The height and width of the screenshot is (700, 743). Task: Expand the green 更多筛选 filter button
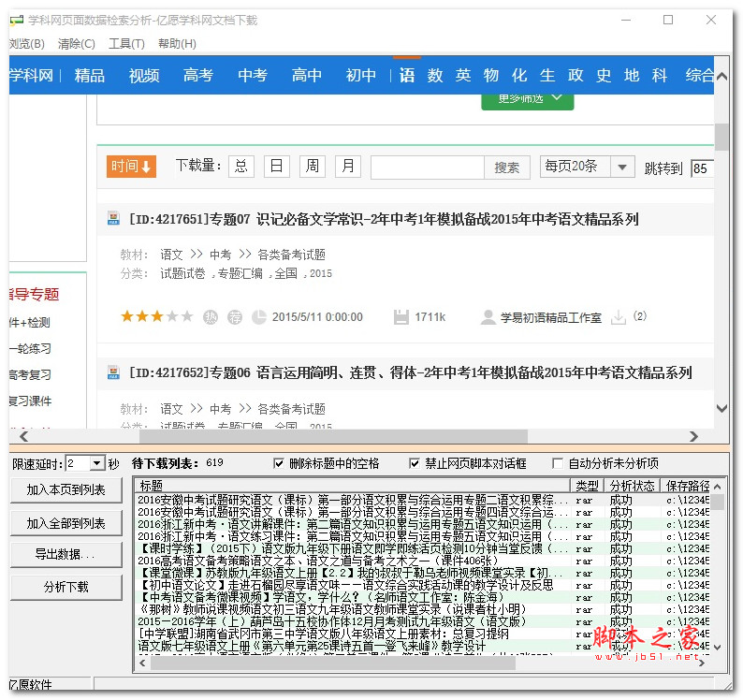click(528, 101)
